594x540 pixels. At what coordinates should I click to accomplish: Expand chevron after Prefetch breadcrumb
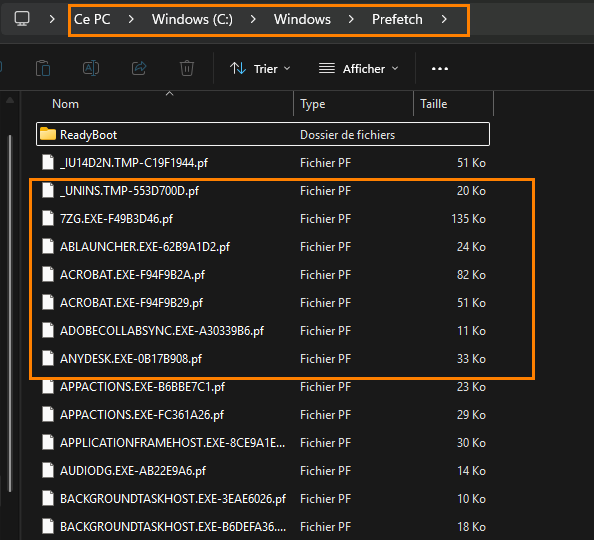[444, 19]
